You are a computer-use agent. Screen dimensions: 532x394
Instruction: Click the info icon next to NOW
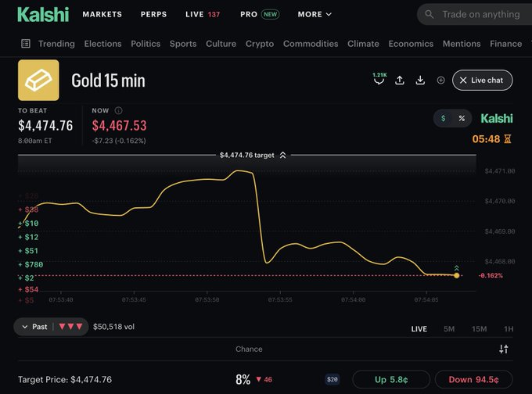118,110
